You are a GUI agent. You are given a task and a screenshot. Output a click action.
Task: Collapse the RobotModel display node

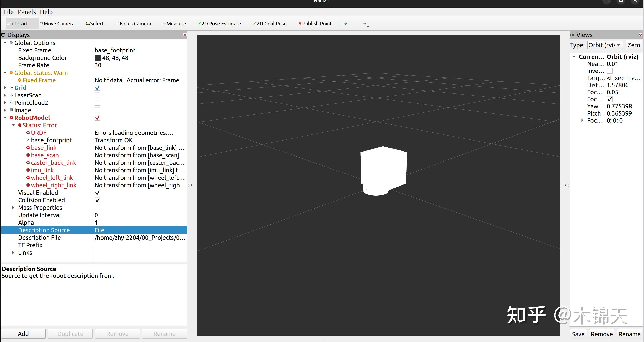click(x=5, y=118)
